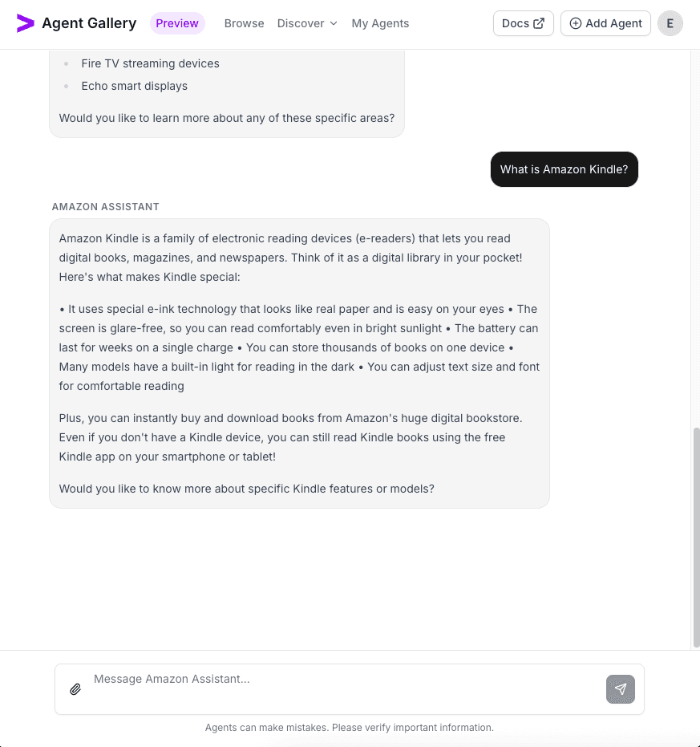Click the plus icon on the Add Agent button

(576, 23)
